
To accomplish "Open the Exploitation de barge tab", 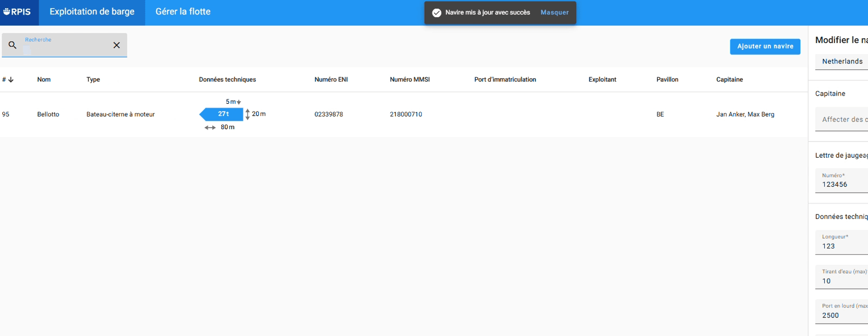I will coord(92,12).
